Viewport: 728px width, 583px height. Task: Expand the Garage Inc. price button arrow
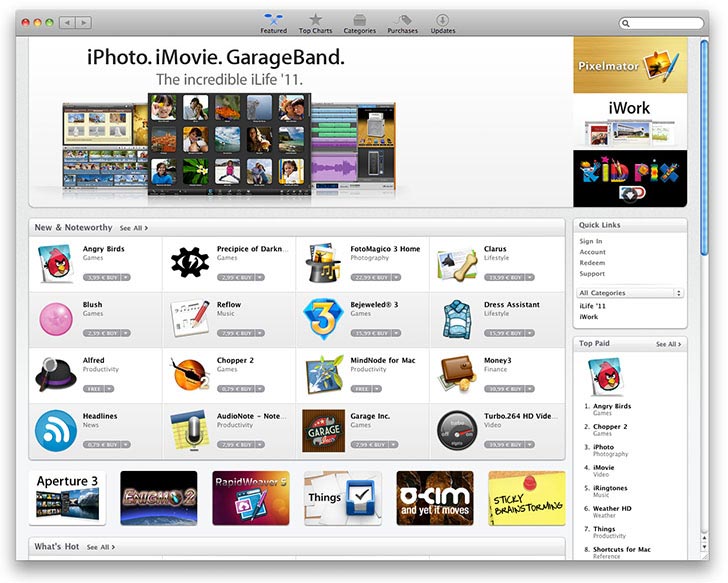pyautogui.click(x=393, y=445)
